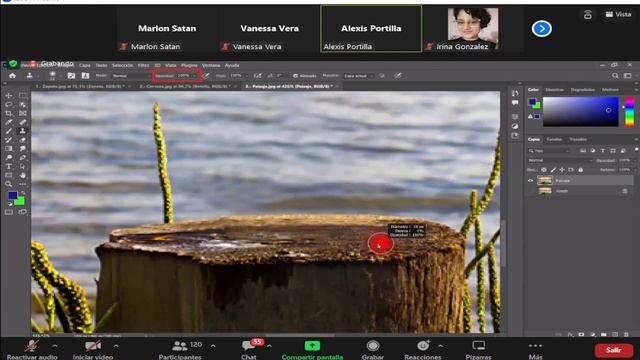640x360 pixels.
Task: Toggle lock position
Action: tap(562, 169)
